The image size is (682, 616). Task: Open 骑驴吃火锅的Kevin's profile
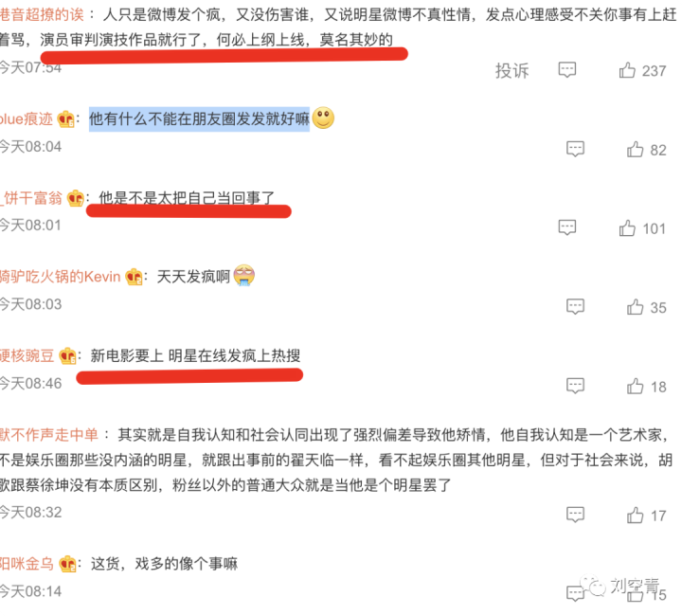pyautogui.click(x=60, y=277)
